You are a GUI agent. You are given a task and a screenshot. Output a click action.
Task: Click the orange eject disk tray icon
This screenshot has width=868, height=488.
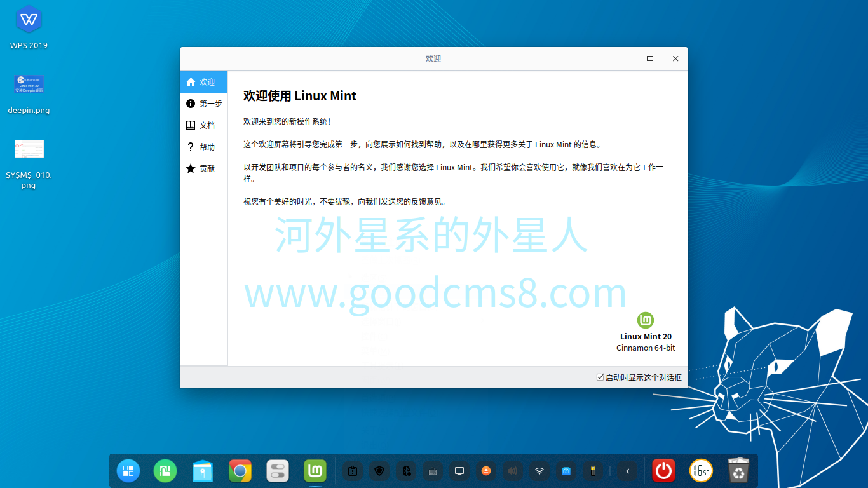pyautogui.click(x=486, y=471)
